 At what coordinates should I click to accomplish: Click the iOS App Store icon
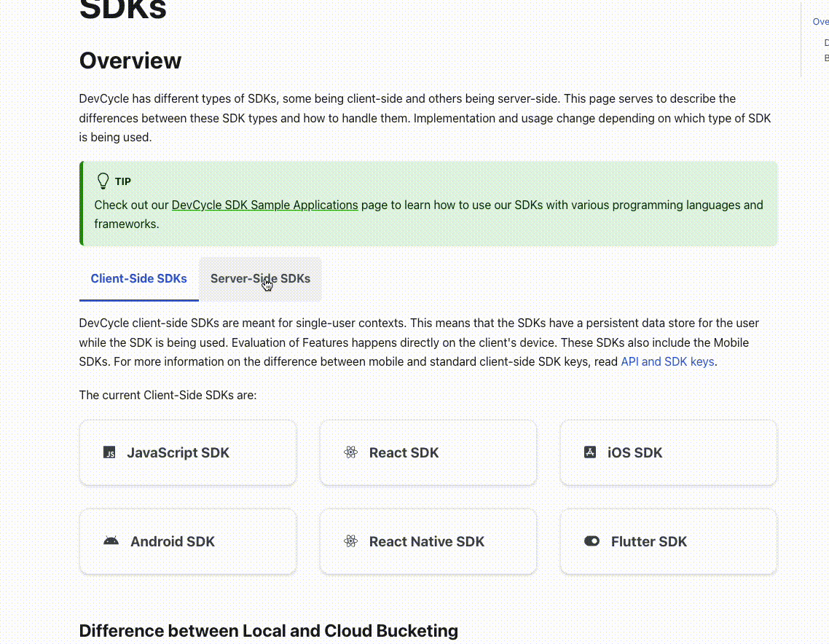tap(590, 452)
